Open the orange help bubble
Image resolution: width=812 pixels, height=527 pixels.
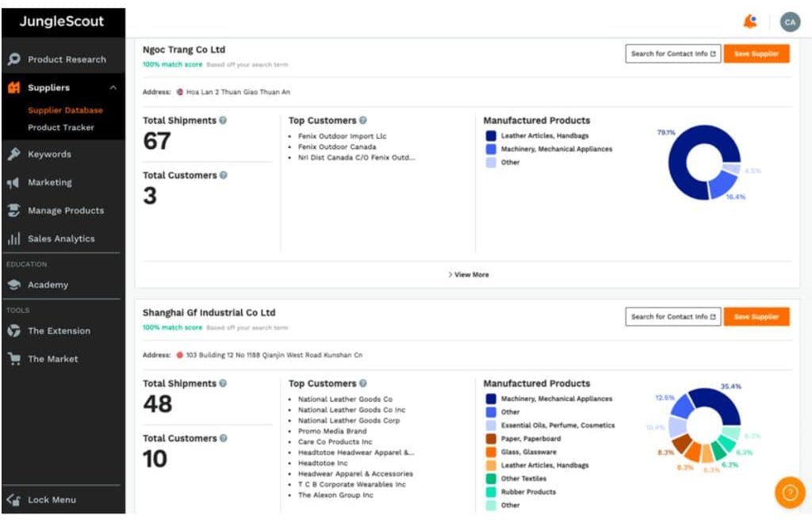pos(790,492)
